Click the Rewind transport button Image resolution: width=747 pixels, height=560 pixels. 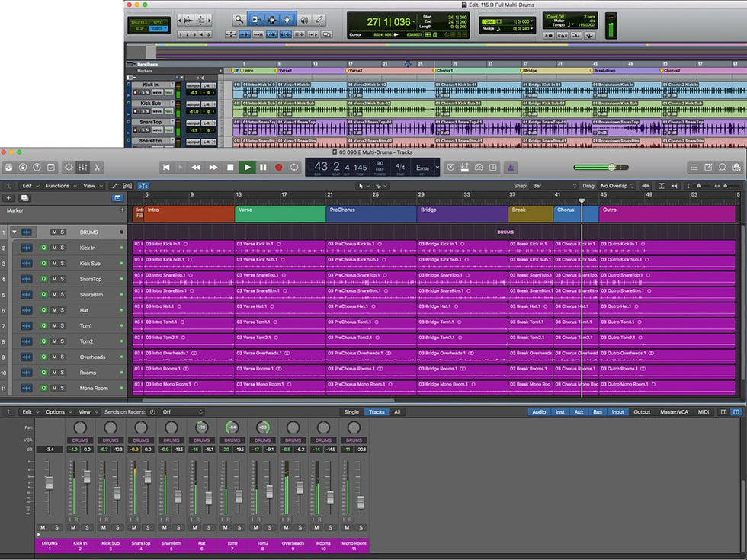(x=196, y=167)
